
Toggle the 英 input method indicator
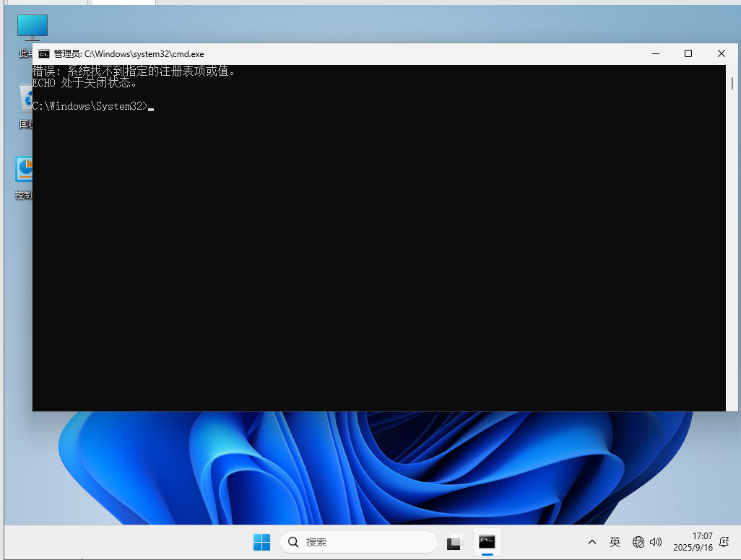click(615, 542)
